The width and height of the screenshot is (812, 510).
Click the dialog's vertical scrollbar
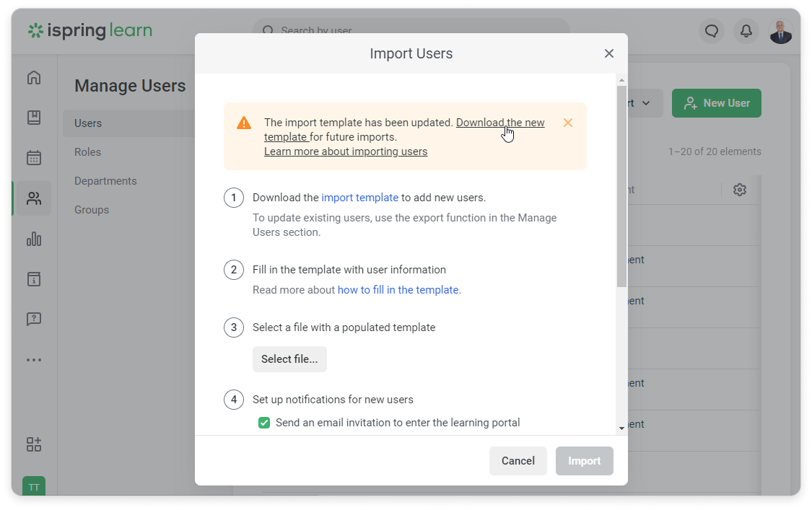click(621, 186)
